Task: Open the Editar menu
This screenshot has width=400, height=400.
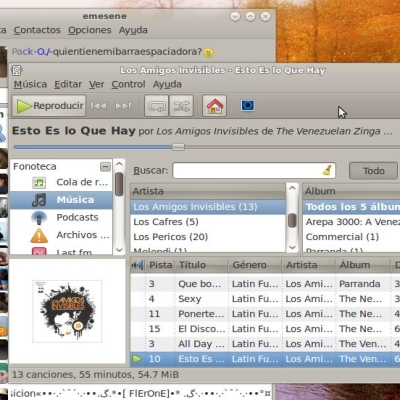Action: [x=68, y=84]
